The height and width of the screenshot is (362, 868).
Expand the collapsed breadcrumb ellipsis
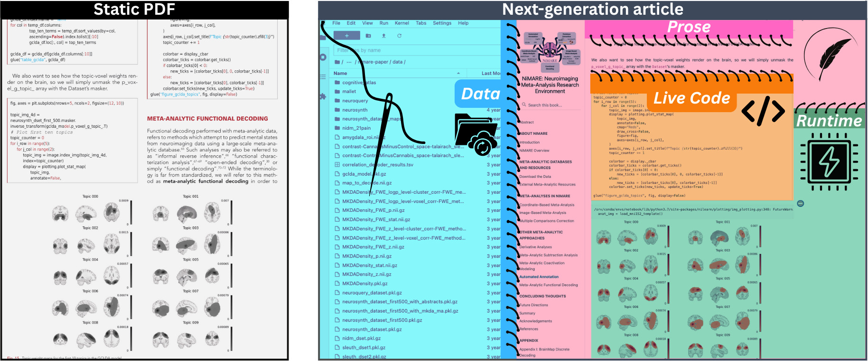(x=349, y=62)
